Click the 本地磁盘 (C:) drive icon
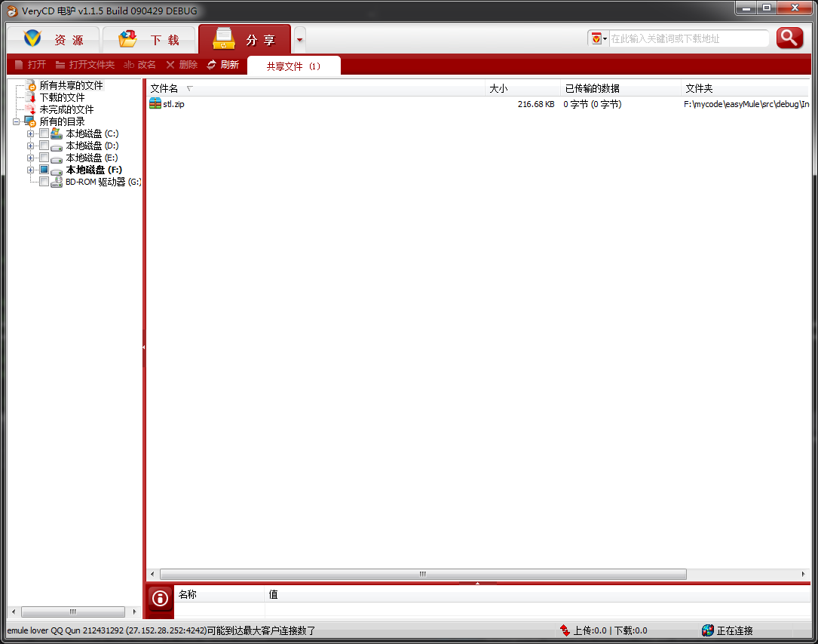The width and height of the screenshot is (818, 644). pos(57,133)
